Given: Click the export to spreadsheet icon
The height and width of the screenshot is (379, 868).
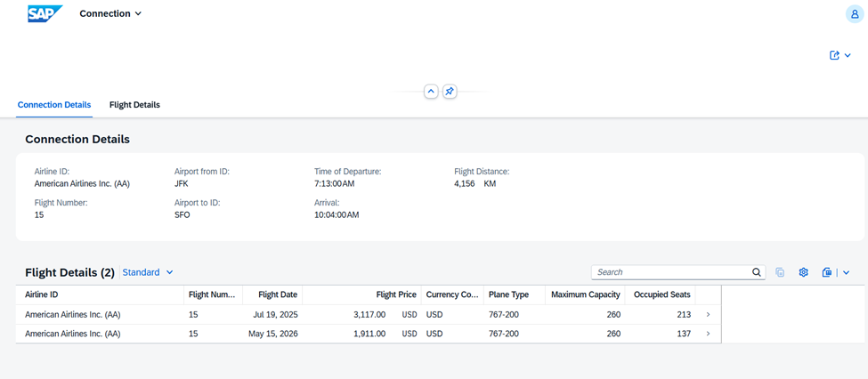Looking at the screenshot, I should [x=827, y=272].
